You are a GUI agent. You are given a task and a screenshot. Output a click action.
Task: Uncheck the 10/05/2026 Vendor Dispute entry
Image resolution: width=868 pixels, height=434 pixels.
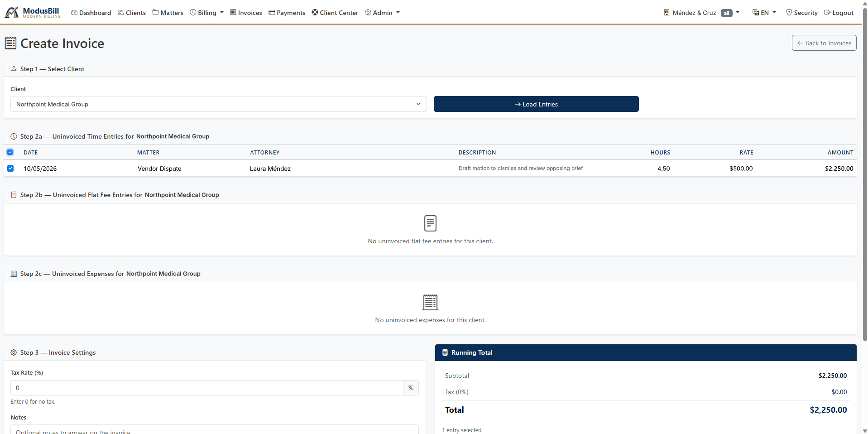coord(10,168)
